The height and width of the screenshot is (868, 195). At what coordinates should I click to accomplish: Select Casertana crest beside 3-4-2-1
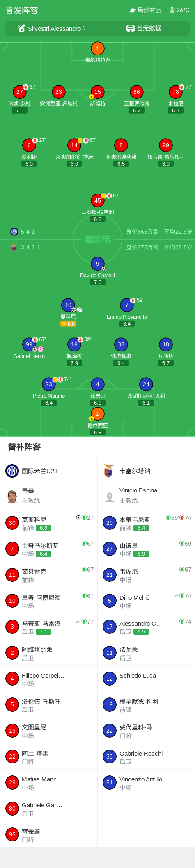pos(14,247)
